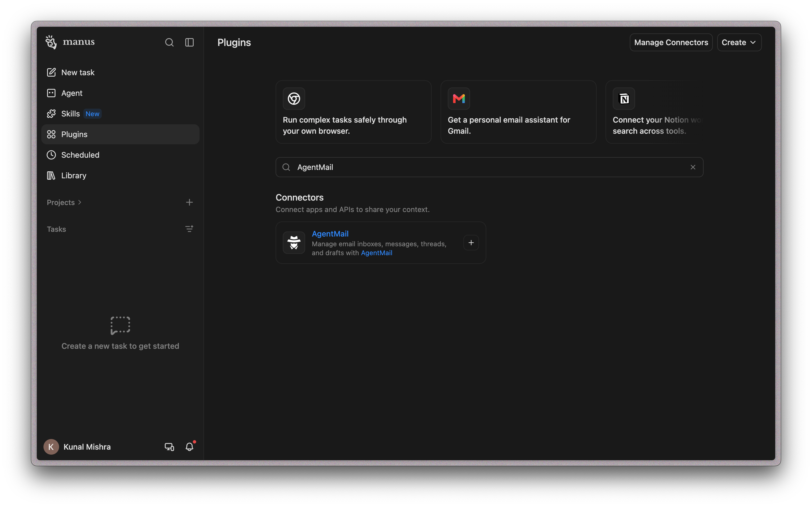
Task: Clear the AgentMail search text
Action: click(693, 167)
